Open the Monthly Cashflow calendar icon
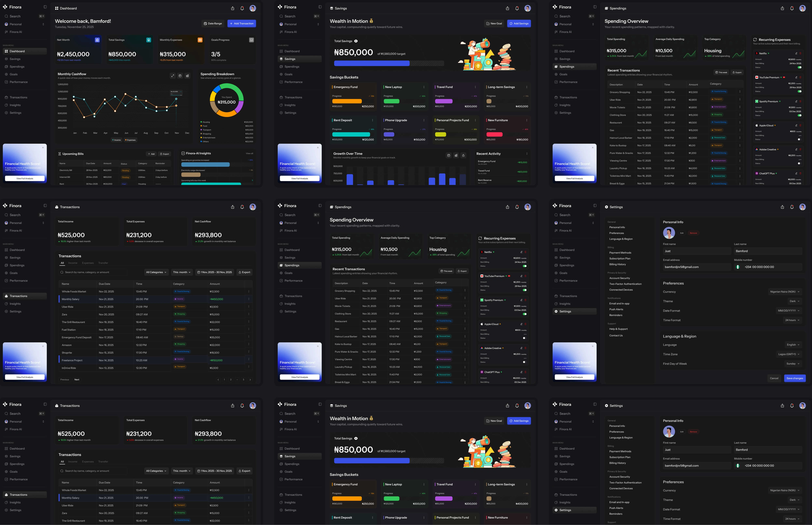This screenshot has width=812, height=525. click(180, 76)
